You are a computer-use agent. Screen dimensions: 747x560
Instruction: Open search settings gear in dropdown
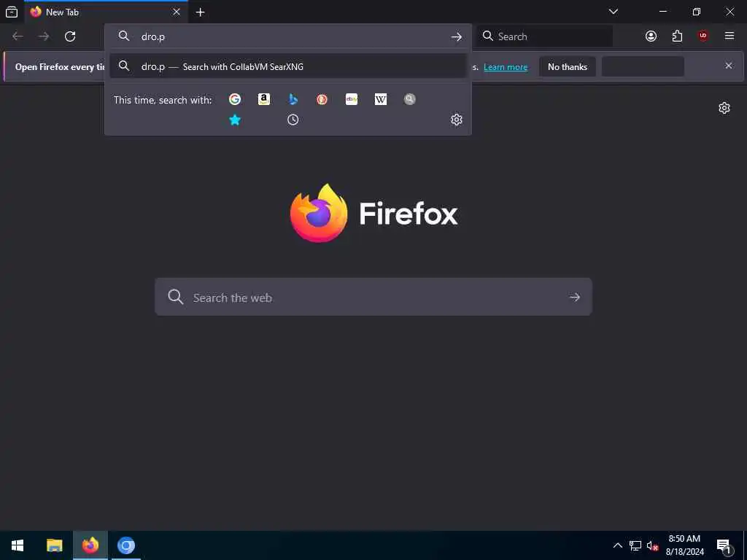coord(457,120)
